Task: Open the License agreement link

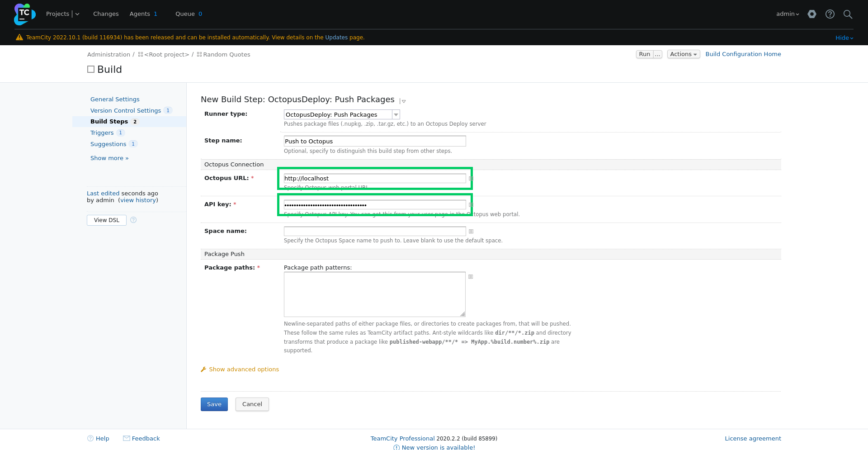Action: (x=753, y=438)
